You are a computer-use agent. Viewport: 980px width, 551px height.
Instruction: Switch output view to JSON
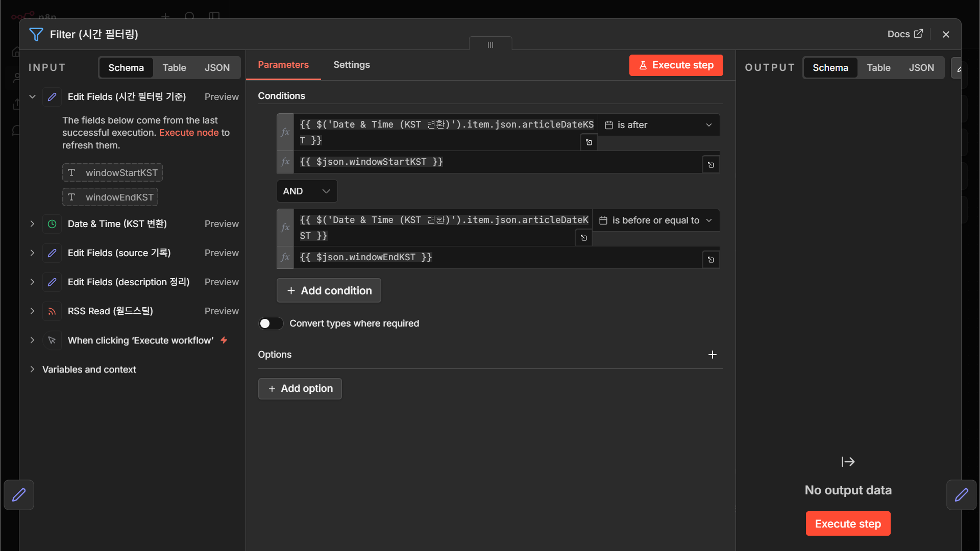(x=921, y=67)
